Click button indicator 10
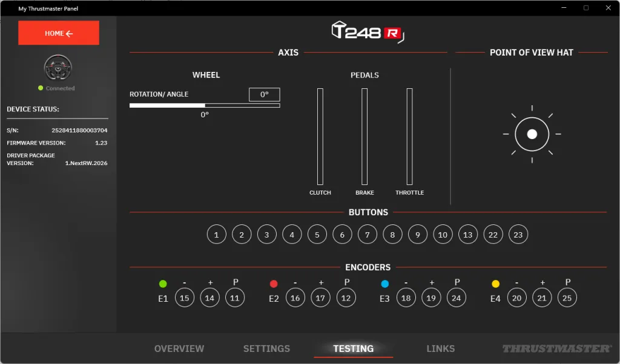Screen dimensions: 620x364 [x=443, y=235]
